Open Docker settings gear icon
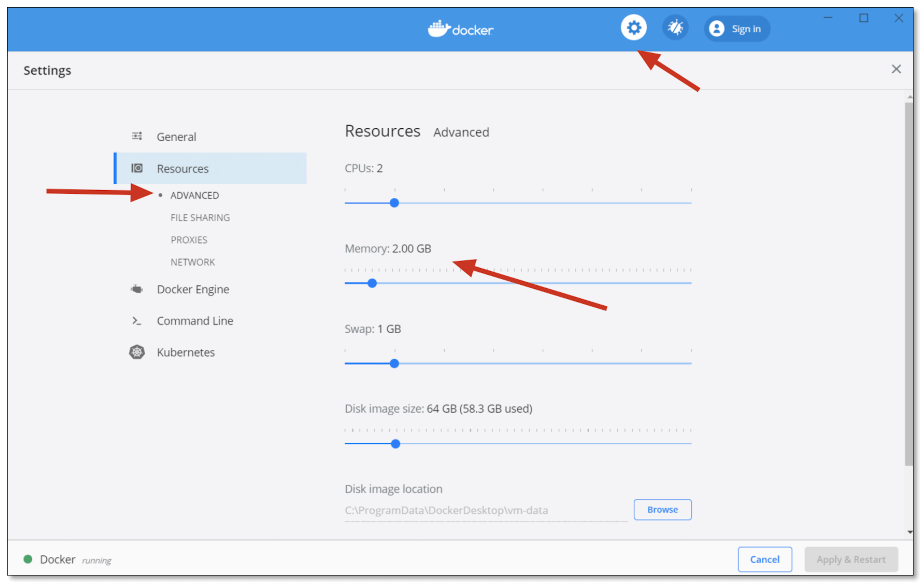The height and width of the screenshot is (586, 924). [633, 27]
